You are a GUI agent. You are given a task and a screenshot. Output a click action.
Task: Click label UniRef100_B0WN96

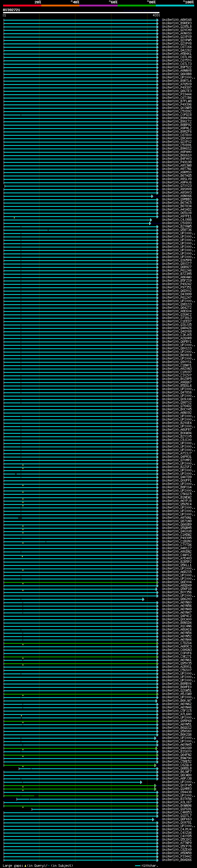(x=177, y=806)
